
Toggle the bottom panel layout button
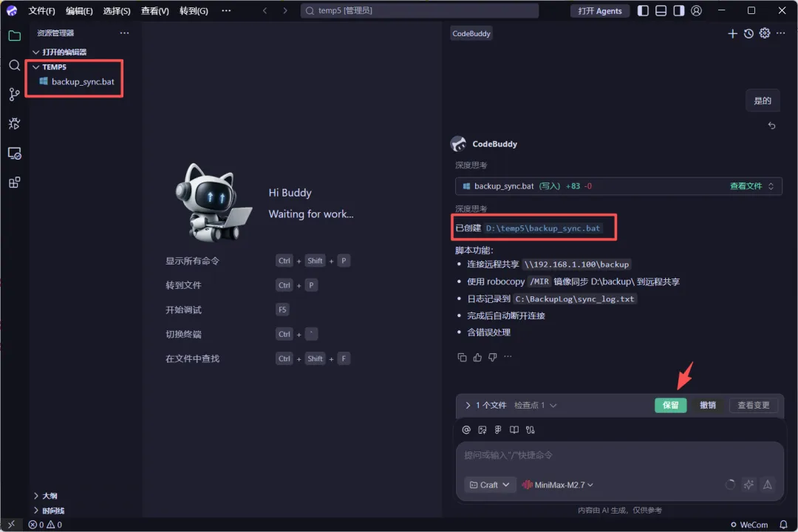[661, 10]
